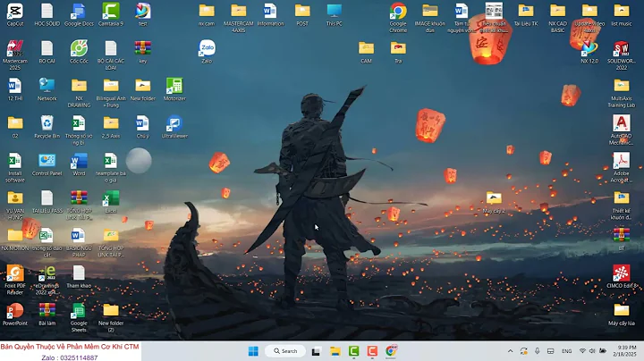Launch AutoCAD Mechanical desktop shortcut
Image resolution: width=644 pixels, height=361 pixels.
(x=622, y=130)
